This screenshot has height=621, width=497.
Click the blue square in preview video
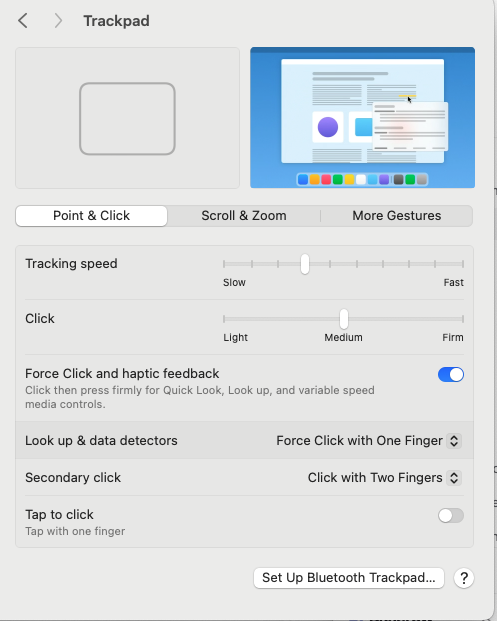coord(364,127)
